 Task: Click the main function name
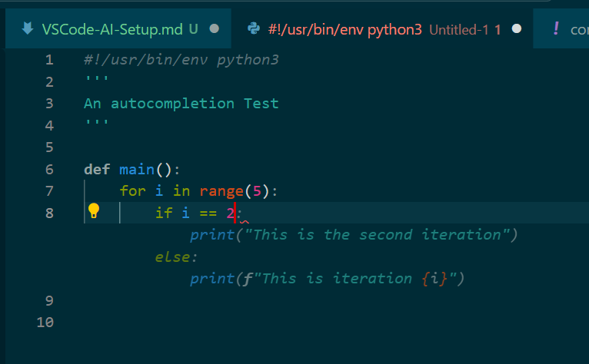pyautogui.click(x=137, y=169)
